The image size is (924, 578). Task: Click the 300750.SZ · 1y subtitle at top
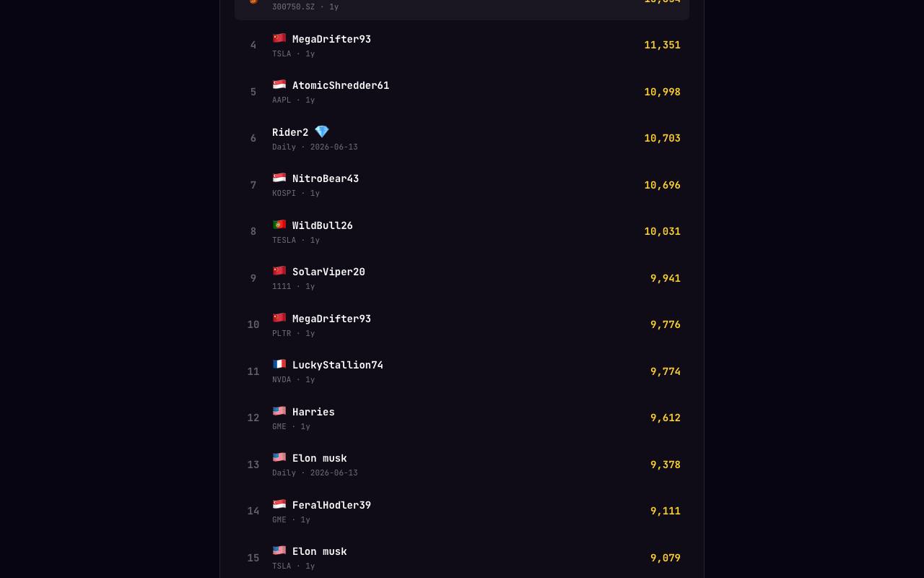point(305,7)
